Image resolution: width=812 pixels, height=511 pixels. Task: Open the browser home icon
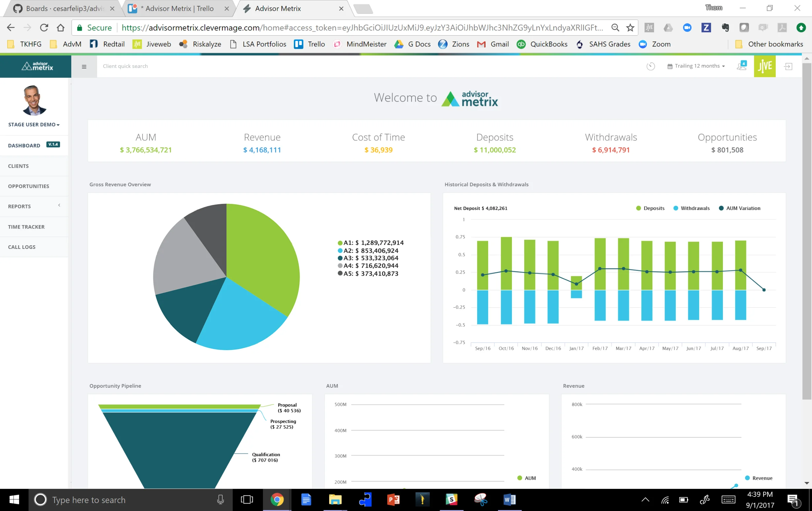(x=61, y=28)
